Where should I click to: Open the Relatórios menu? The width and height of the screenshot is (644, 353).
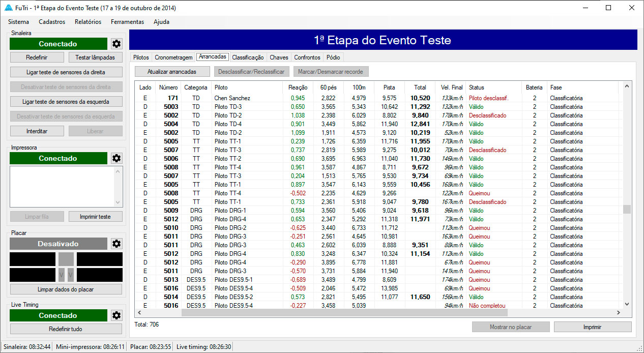87,22
